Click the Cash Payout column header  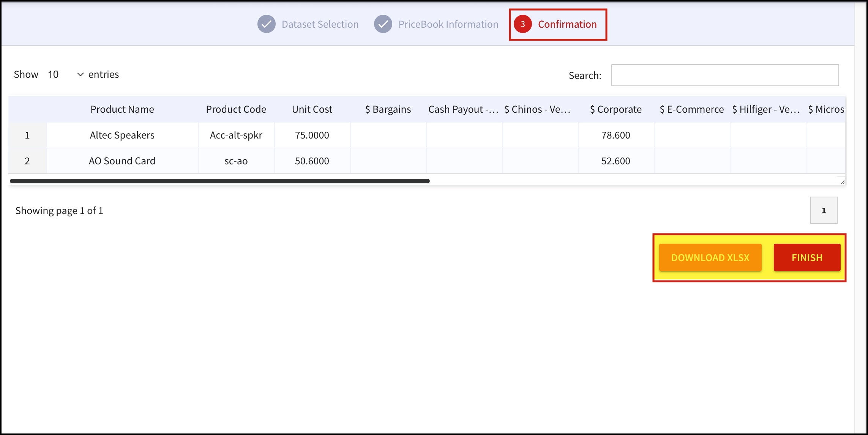464,109
